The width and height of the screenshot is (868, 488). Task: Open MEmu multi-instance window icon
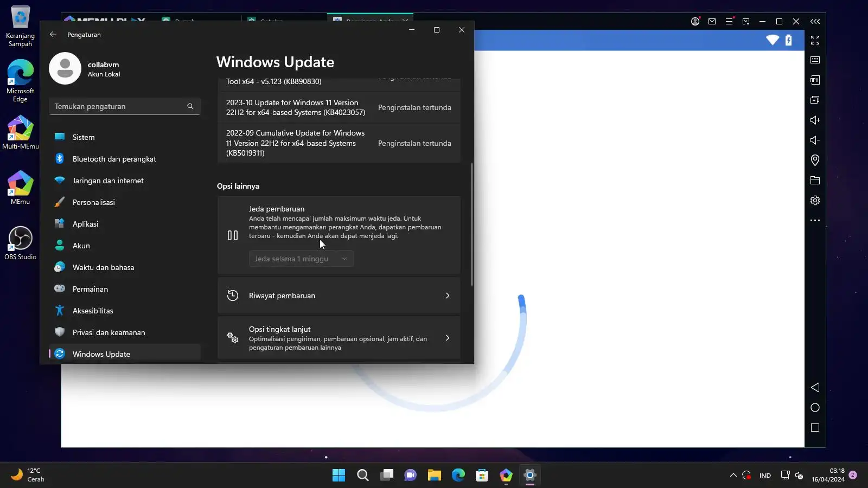(x=815, y=100)
